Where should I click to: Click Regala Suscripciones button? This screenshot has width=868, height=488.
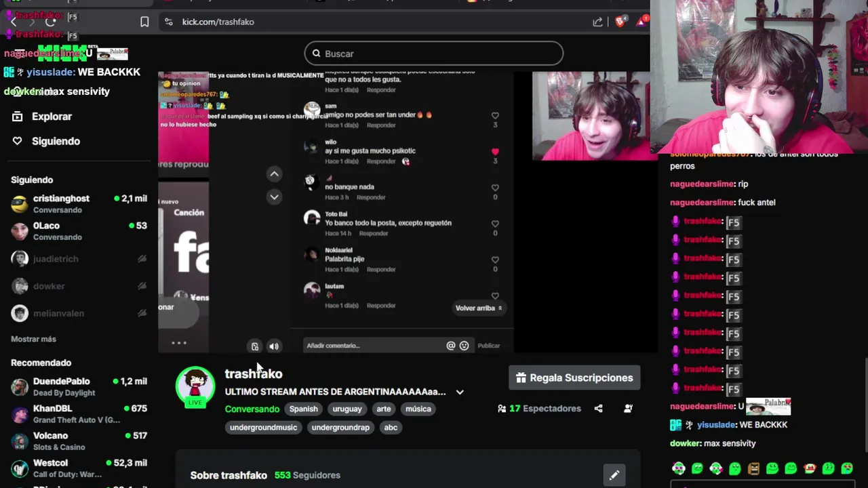[574, 378]
